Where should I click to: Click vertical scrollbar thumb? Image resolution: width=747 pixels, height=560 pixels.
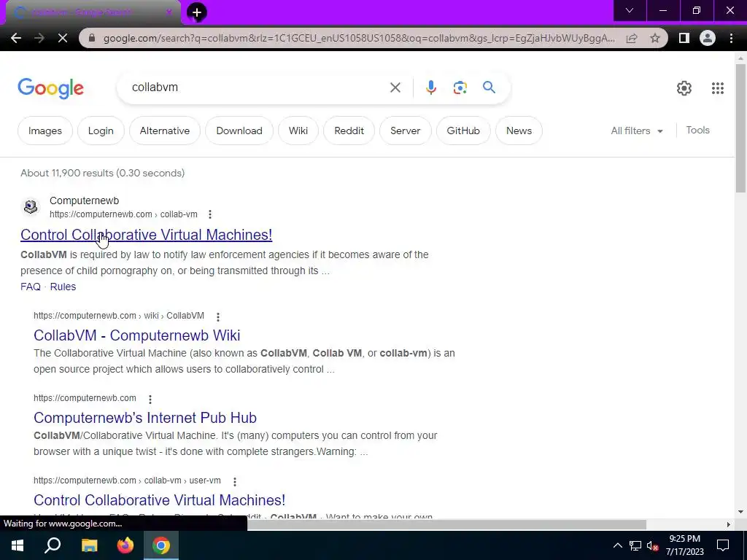click(x=740, y=128)
